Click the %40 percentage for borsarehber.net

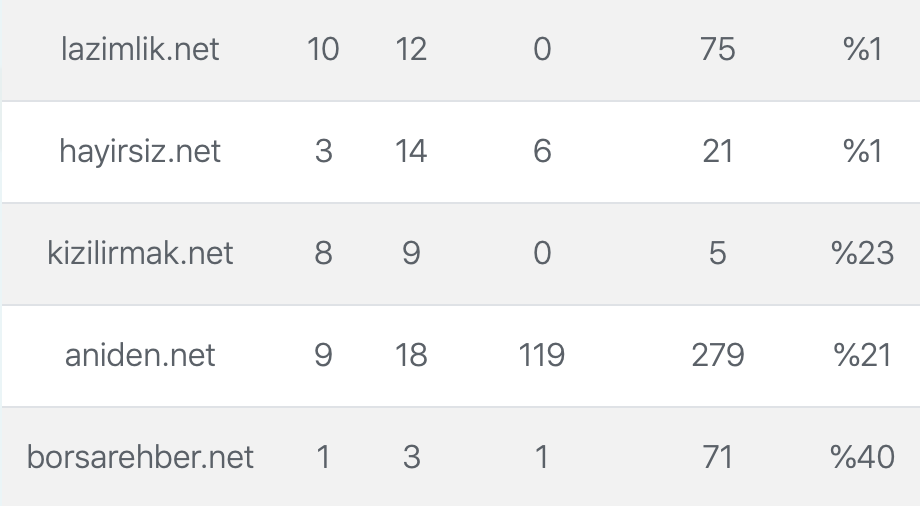tap(862, 457)
